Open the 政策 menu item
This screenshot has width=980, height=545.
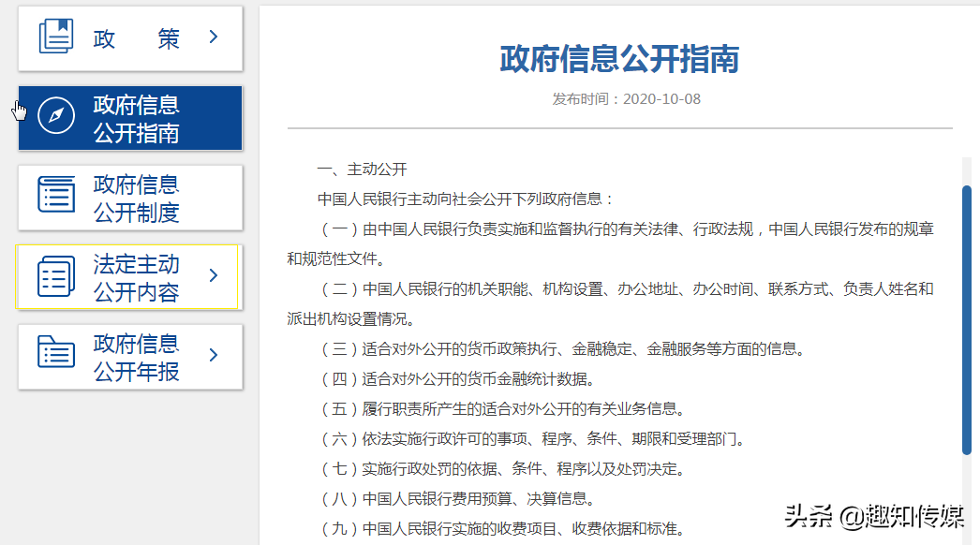click(x=131, y=37)
